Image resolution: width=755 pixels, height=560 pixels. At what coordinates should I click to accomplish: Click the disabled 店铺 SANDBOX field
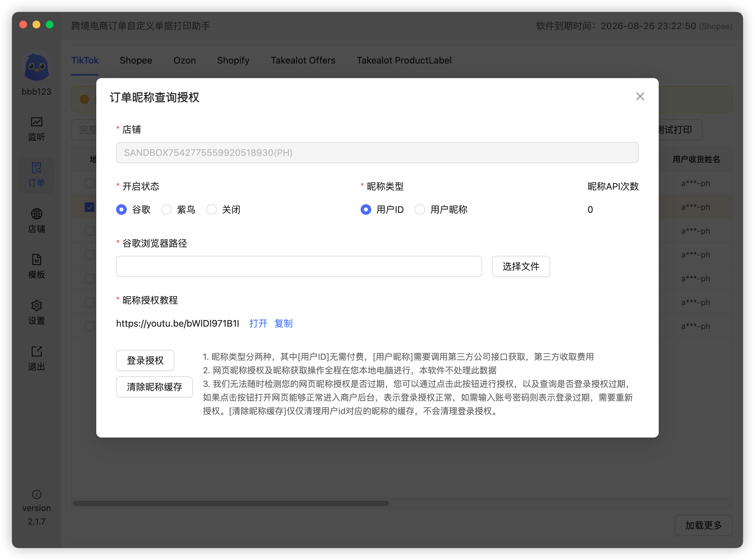[377, 153]
